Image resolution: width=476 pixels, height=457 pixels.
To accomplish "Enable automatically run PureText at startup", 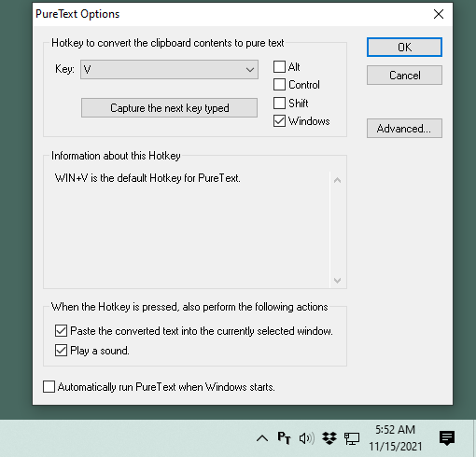I will pyautogui.click(x=49, y=387).
